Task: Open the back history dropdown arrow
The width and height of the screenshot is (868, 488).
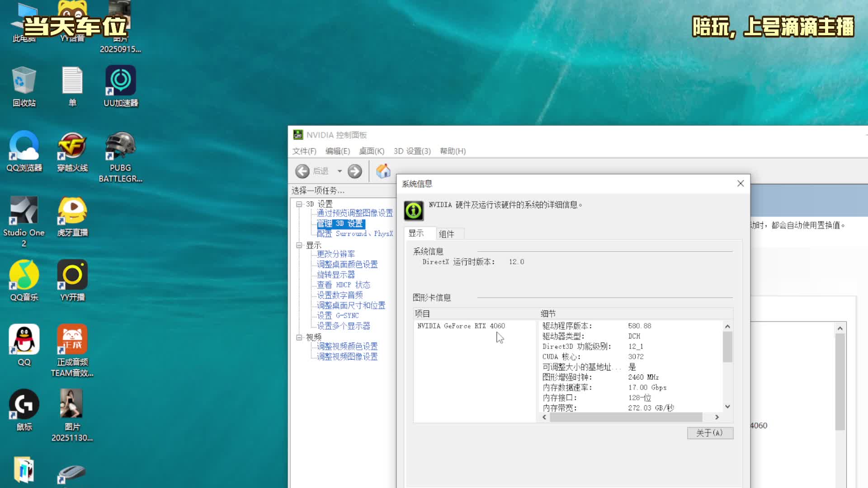Action: tap(340, 171)
